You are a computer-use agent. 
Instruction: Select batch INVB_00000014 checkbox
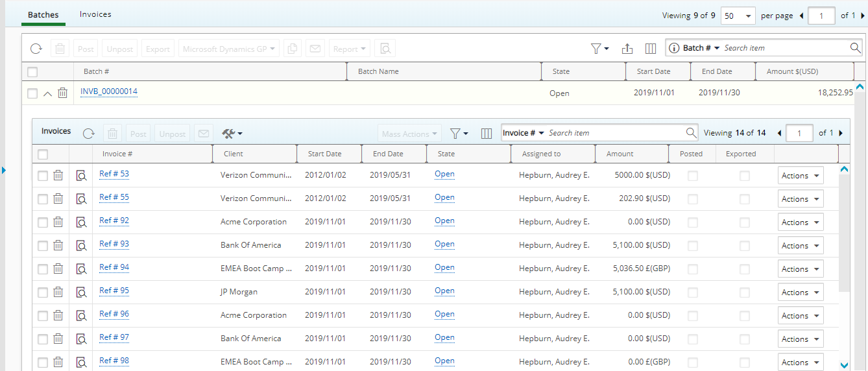(x=32, y=93)
